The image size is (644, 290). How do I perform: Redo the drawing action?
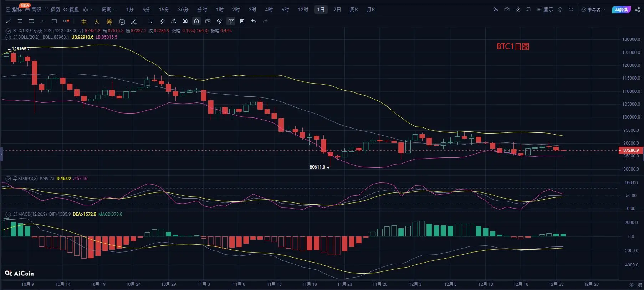[x=265, y=21]
